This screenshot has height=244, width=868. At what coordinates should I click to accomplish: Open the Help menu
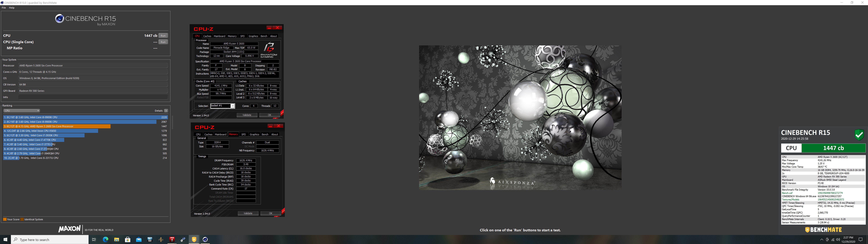[12, 8]
